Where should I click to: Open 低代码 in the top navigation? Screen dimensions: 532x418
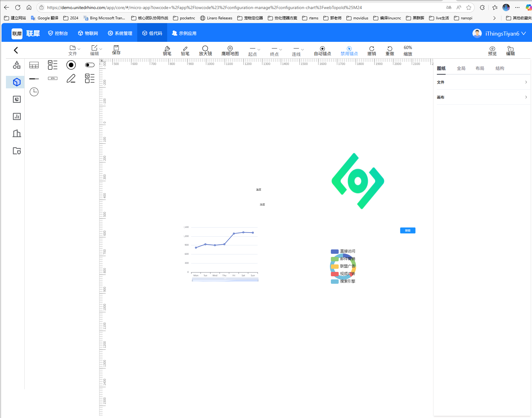[x=152, y=33]
